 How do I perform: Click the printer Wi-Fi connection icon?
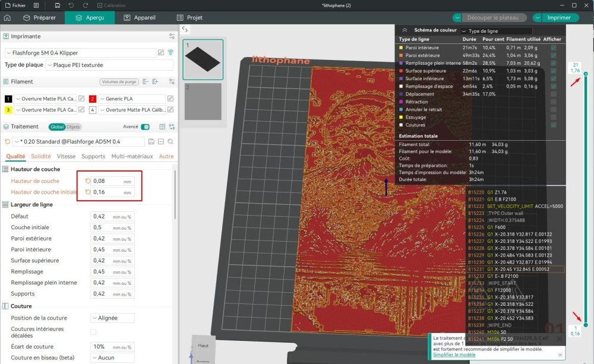click(x=170, y=52)
